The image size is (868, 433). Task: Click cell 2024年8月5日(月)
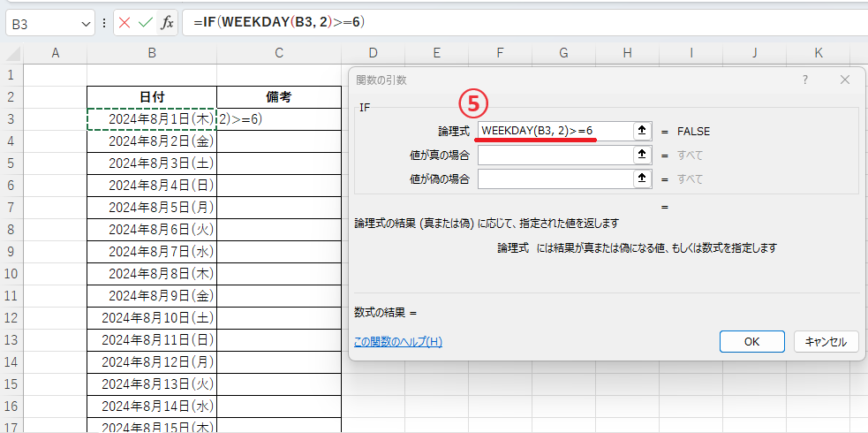click(152, 208)
